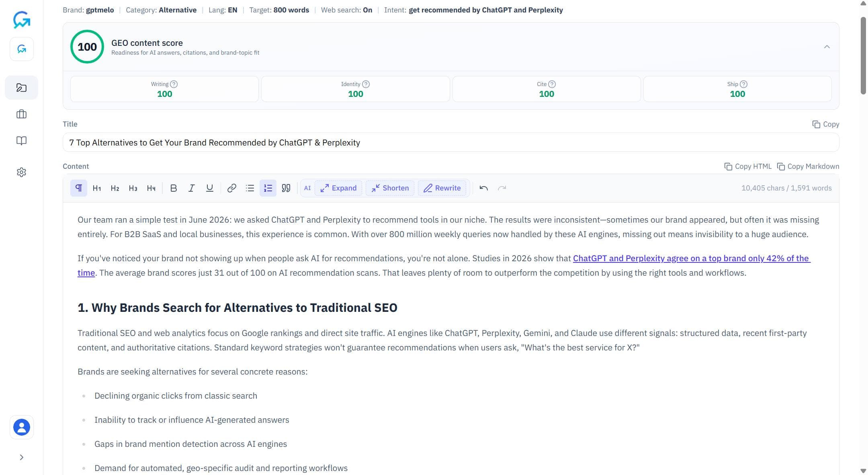
Task: Click the 'Lang: EN' label
Action: [x=223, y=10]
